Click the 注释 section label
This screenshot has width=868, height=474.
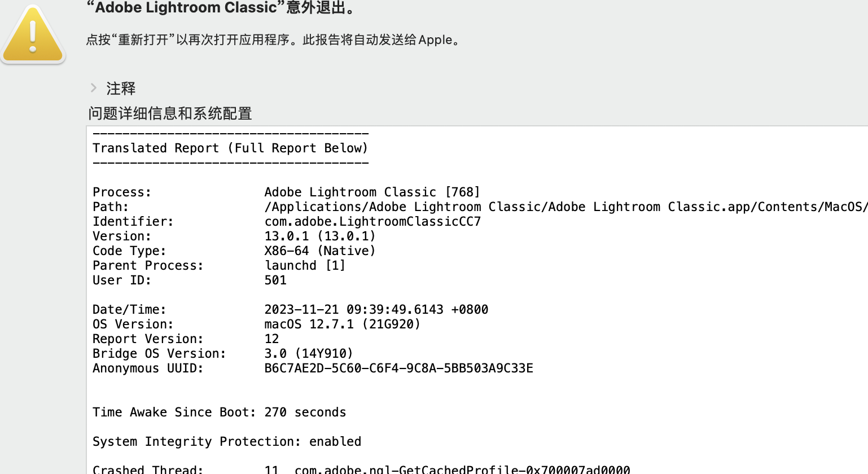(x=121, y=89)
